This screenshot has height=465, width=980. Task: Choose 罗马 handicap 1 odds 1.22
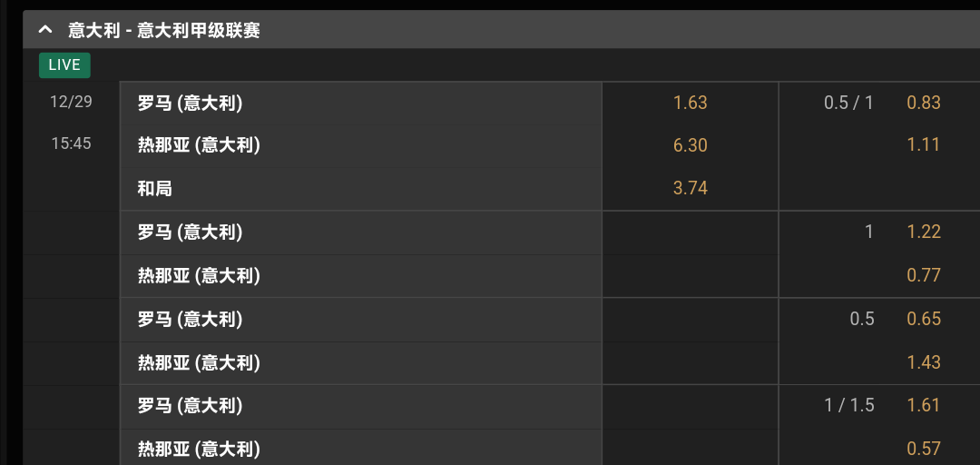tap(923, 232)
